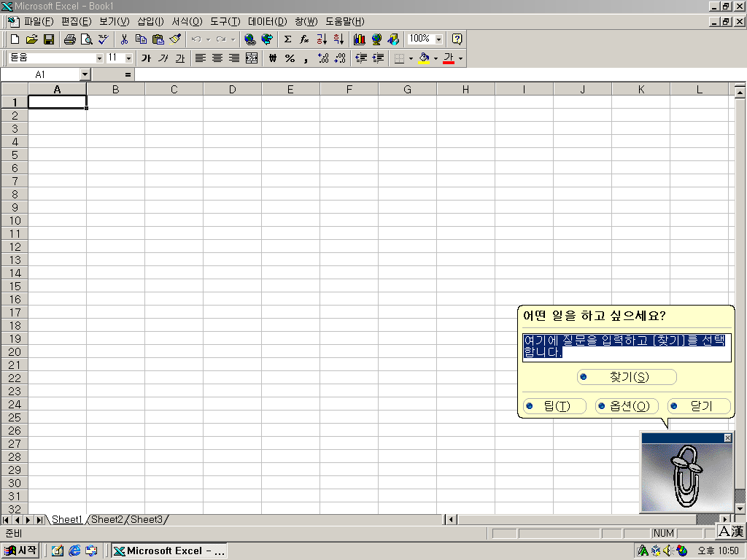Open the zoom 100% dropdown
747x560 pixels.
[438, 39]
